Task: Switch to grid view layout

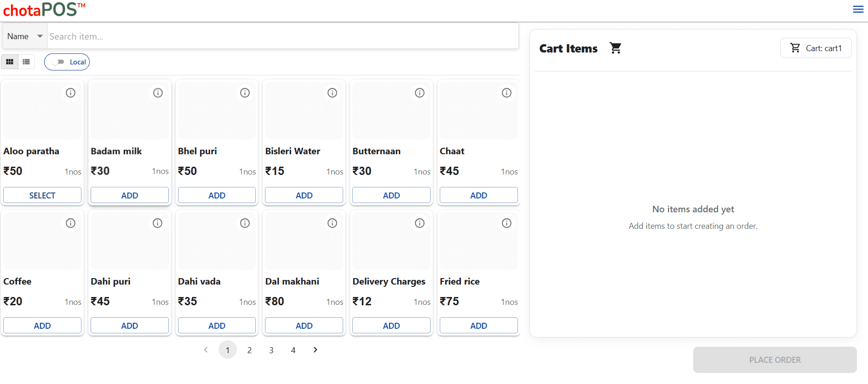Action: click(10, 62)
